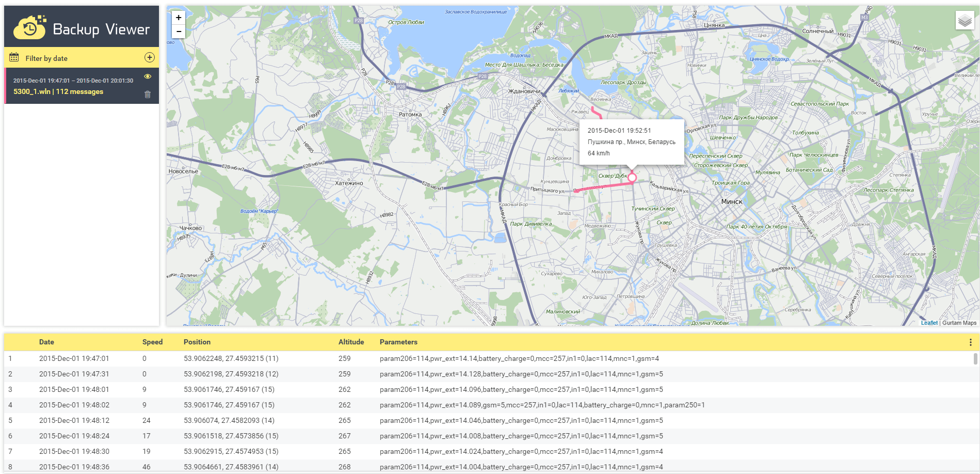The width and height of the screenshot is (980, 474).
Task: Open the table column options menu
Action: pos(970,342)
